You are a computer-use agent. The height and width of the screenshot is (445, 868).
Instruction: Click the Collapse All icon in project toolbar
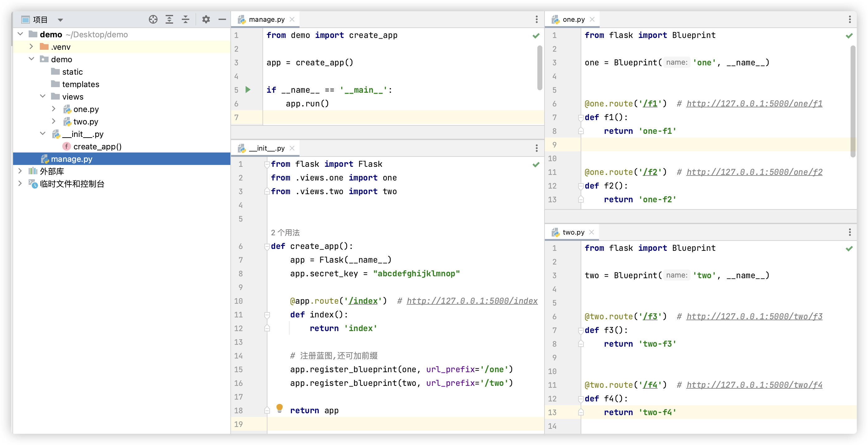click(185, 20)
